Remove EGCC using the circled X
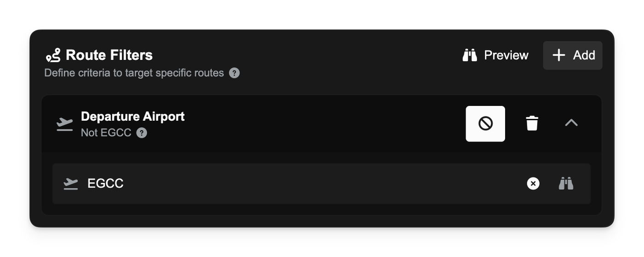644x257 pixels. click(533, 183)
